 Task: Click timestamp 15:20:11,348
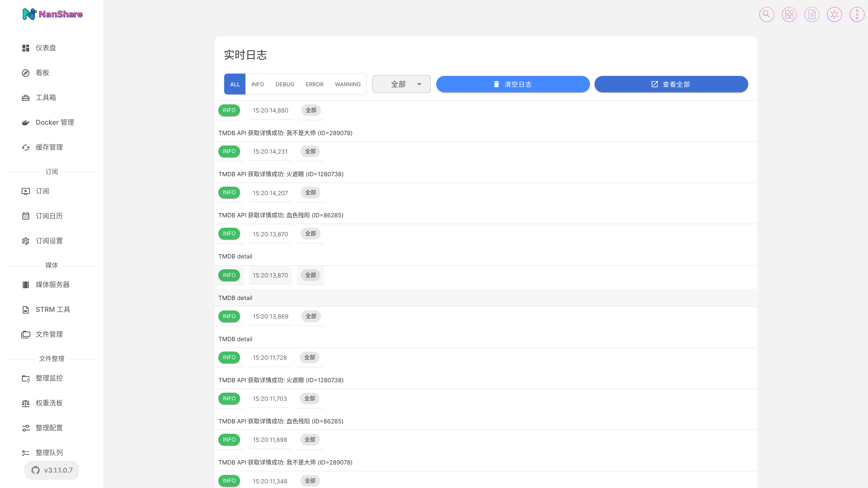tap(270, 482)
